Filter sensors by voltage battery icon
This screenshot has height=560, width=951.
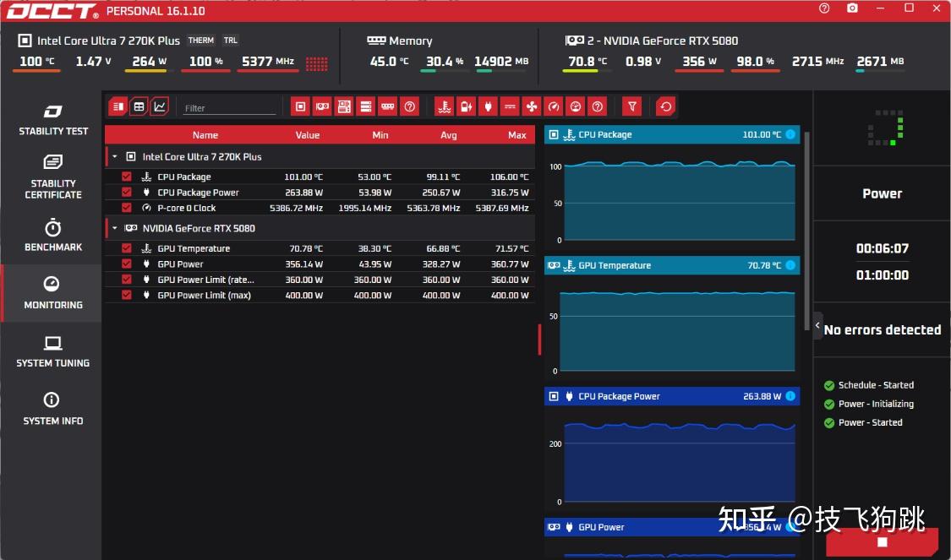click(x=467, y=106)
